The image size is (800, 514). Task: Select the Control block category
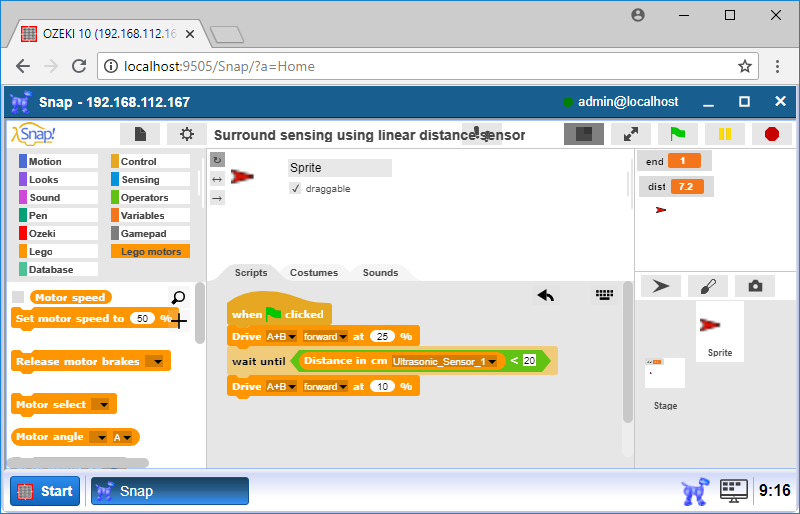pyautogui.click(x=151, y=161)
